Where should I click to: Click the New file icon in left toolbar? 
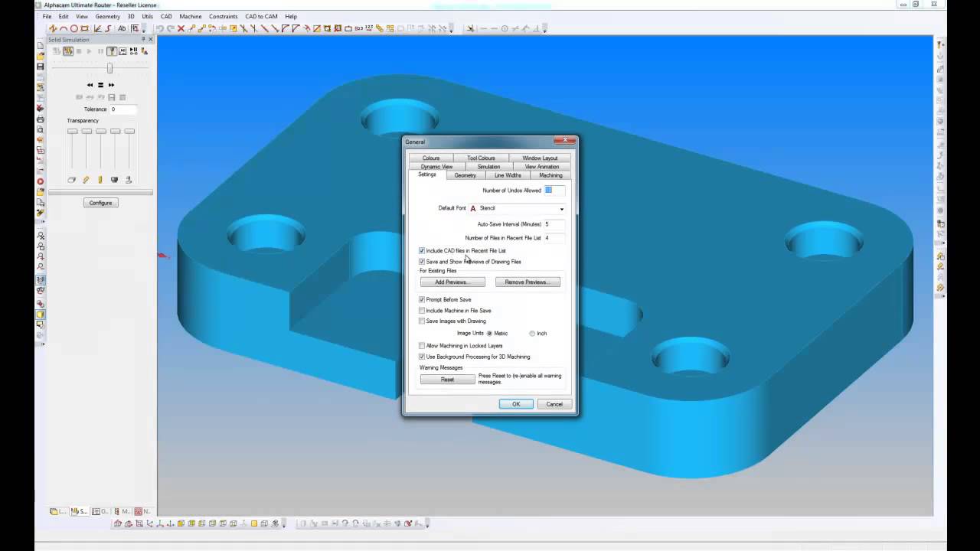[40, 45]
